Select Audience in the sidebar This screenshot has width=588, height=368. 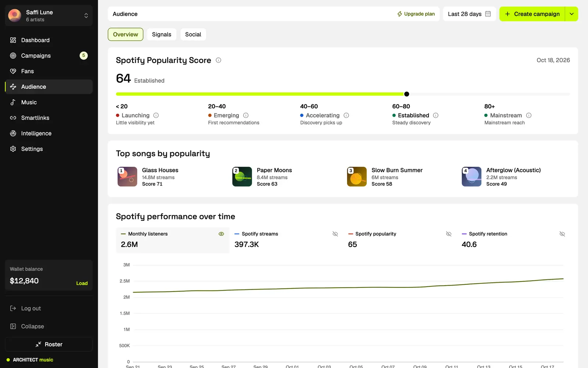tap(49, 87)
